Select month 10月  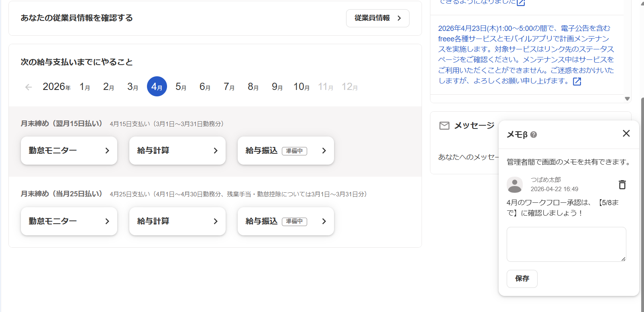tap(302, 87)
